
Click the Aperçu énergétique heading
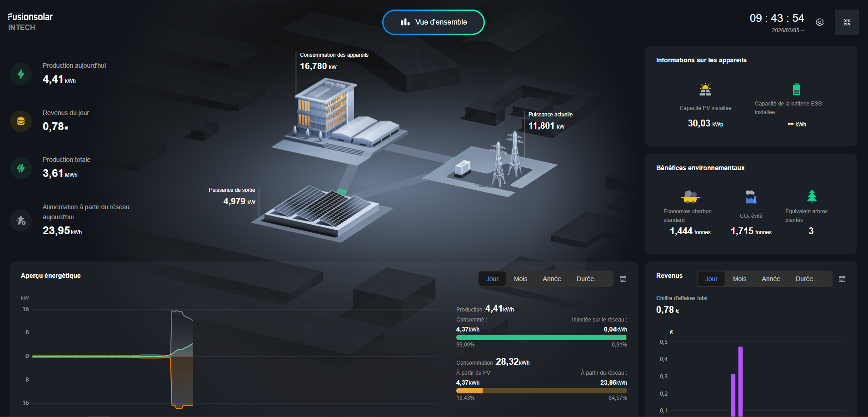coord(51,276)
